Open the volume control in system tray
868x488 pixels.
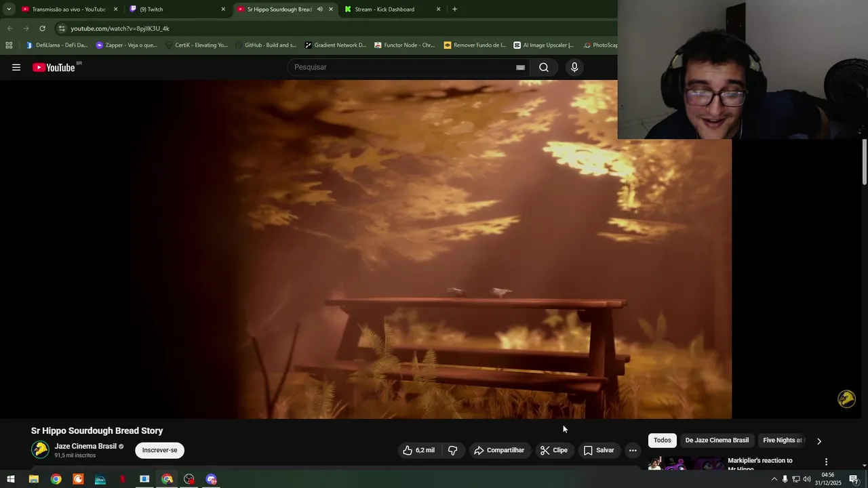pyautogui.click(x=807, y=479)
